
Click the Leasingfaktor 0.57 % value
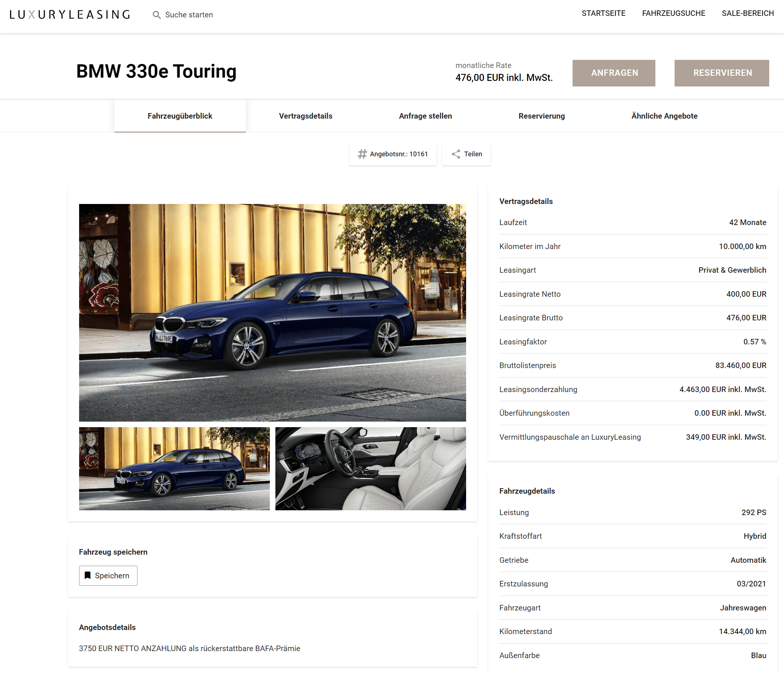click(754, 341)
